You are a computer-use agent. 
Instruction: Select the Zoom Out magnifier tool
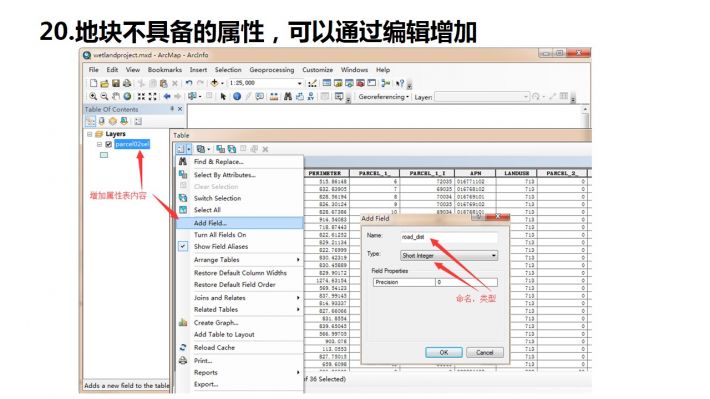click(x=105, y=96)
